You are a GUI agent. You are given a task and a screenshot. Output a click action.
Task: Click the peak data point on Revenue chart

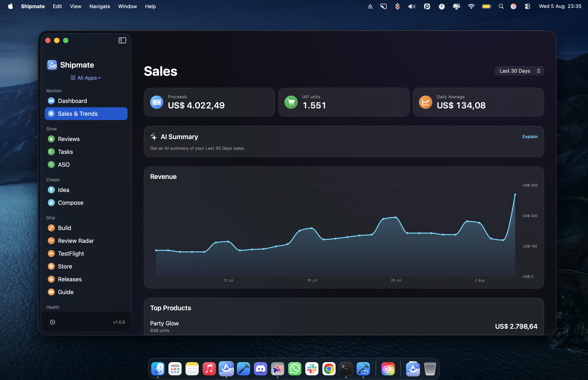[515, 195]
